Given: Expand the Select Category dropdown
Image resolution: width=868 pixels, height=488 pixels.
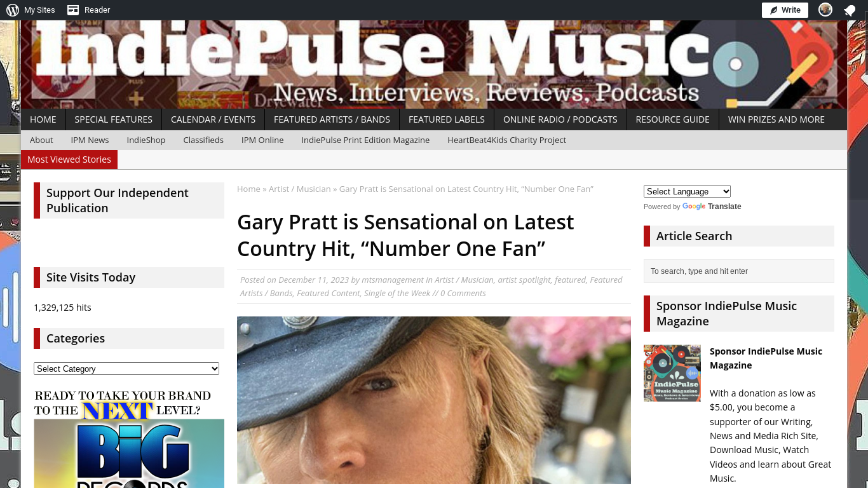Looking at the screenshot, I should tap(126, 369).
